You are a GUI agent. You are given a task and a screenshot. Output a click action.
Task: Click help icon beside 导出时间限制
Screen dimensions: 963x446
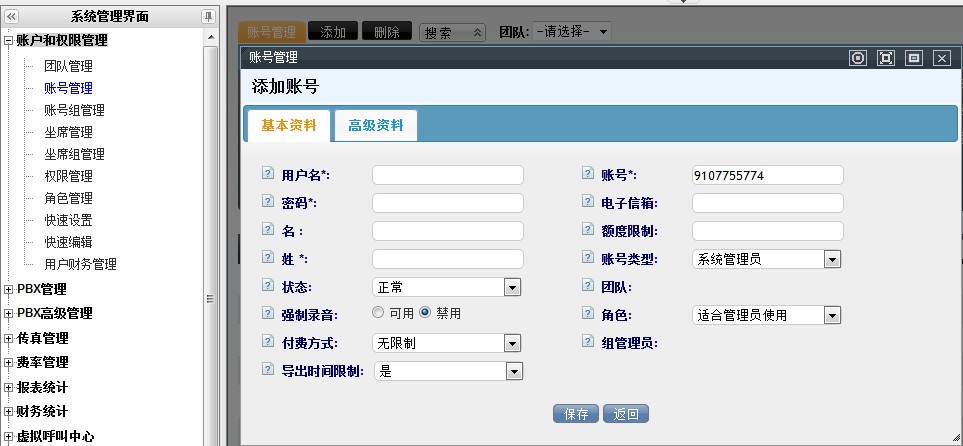pos(267,370)
